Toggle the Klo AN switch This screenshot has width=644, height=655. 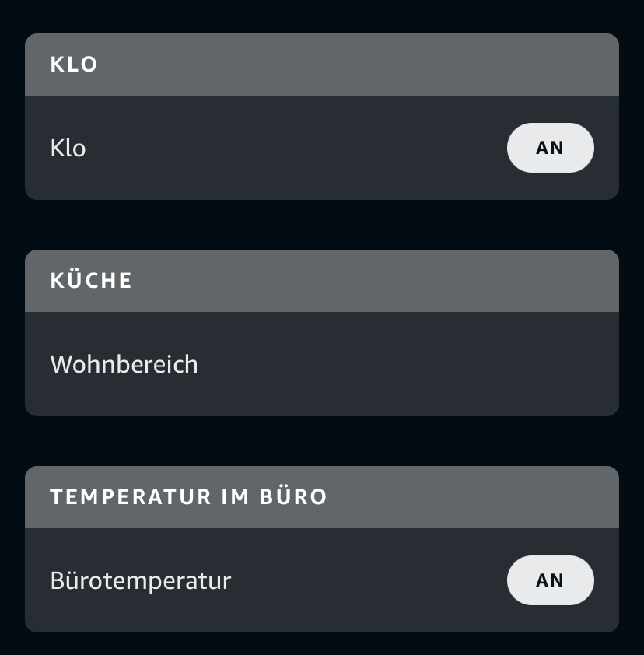click(550, 148)
